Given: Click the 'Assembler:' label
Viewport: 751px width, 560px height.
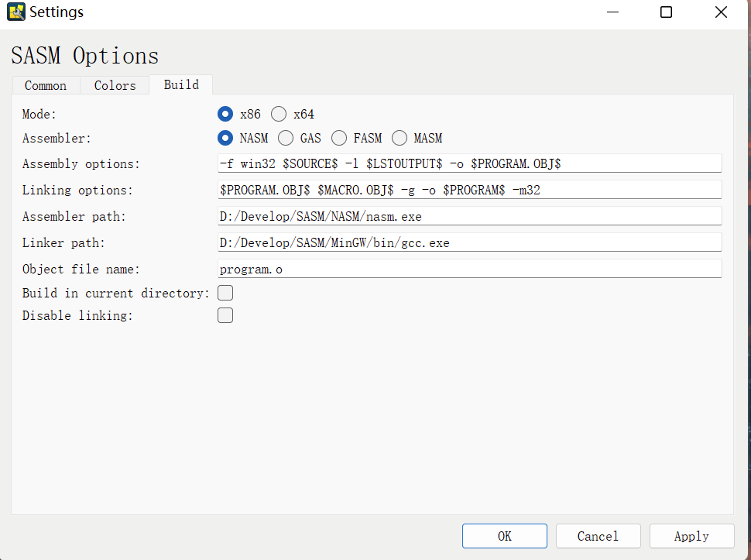Looking at the screenshot, I should 57,139.
